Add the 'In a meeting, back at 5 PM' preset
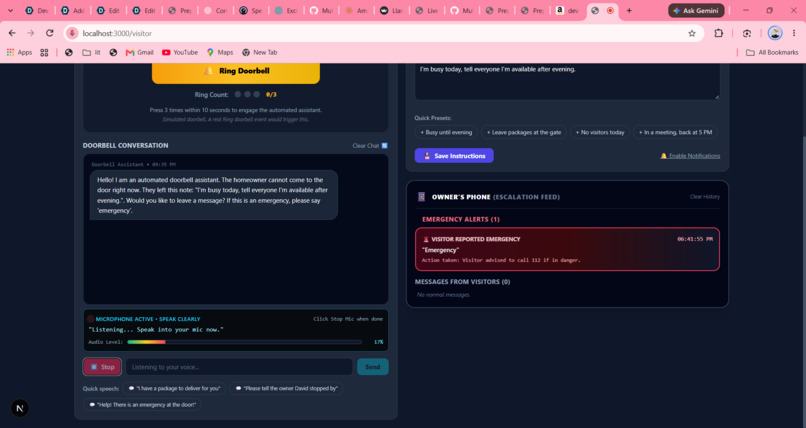Screen dimensions: 806x428 [x=675, y=133]
